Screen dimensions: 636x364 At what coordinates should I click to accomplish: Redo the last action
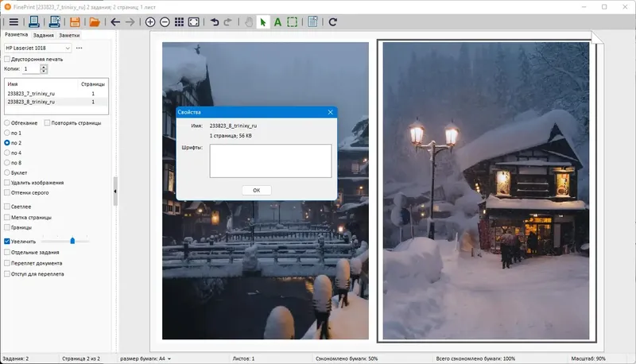pyautogui.click(x=228, y=22)
